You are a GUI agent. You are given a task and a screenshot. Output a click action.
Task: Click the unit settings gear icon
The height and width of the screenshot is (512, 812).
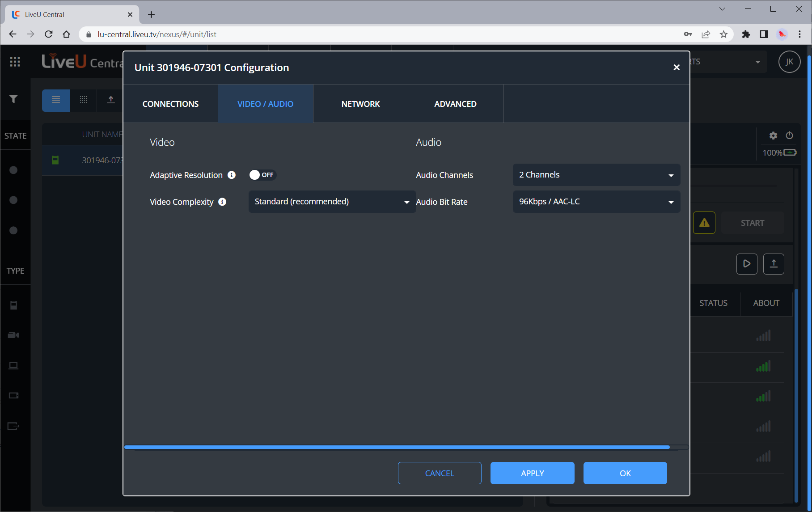774,135
